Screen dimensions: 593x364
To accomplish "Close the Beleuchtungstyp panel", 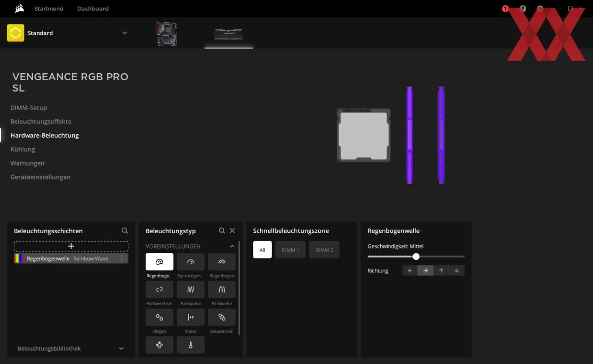I will click(232, 231).
